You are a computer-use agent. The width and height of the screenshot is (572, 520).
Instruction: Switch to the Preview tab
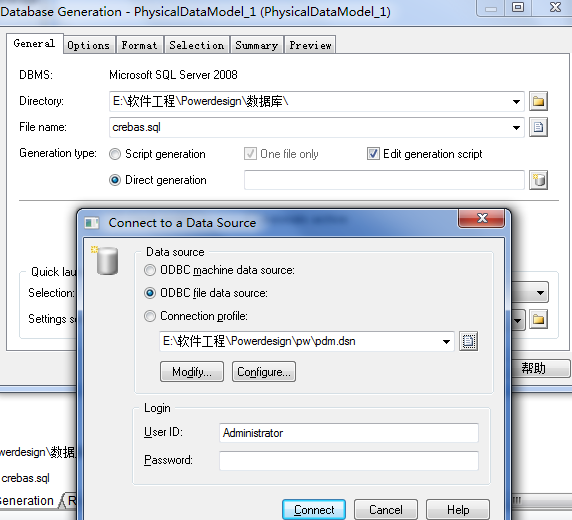310,45
